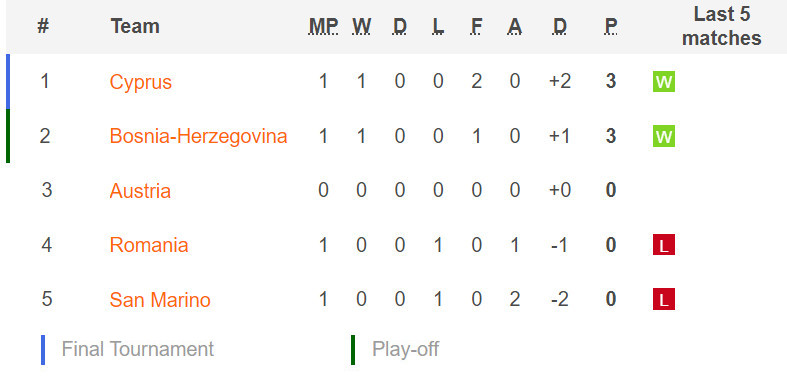Open the Cyprus team link

[x=141, y=82]
